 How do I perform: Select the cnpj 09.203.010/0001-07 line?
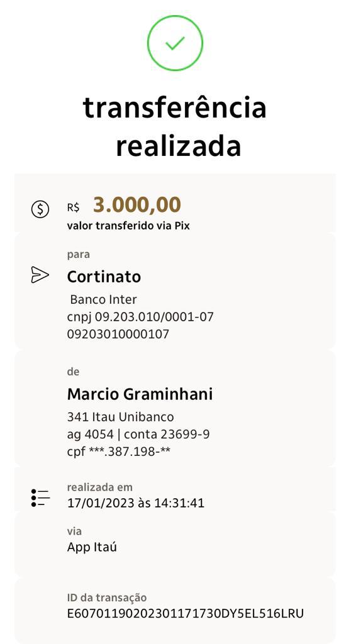140,317
